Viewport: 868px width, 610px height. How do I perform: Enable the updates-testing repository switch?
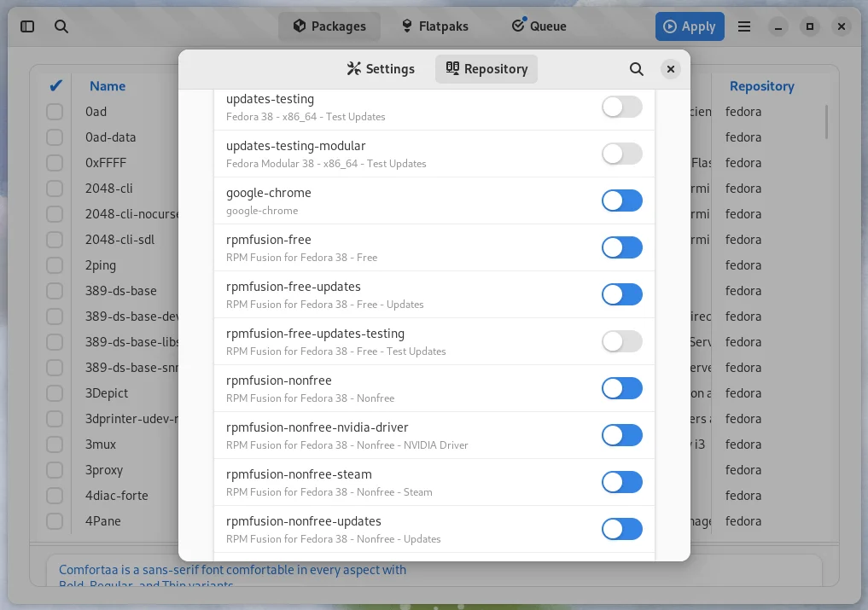click(621, 107)
